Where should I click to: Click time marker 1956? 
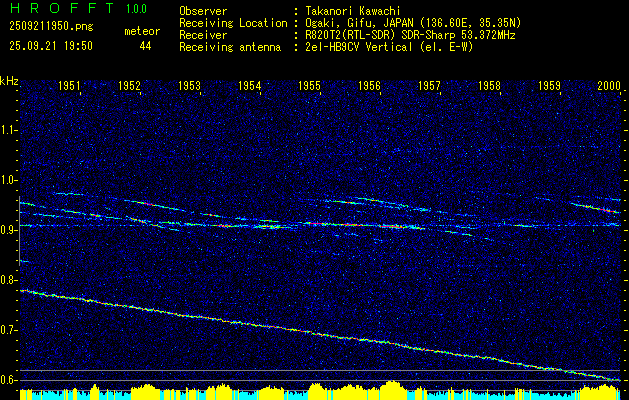(369, 85)
